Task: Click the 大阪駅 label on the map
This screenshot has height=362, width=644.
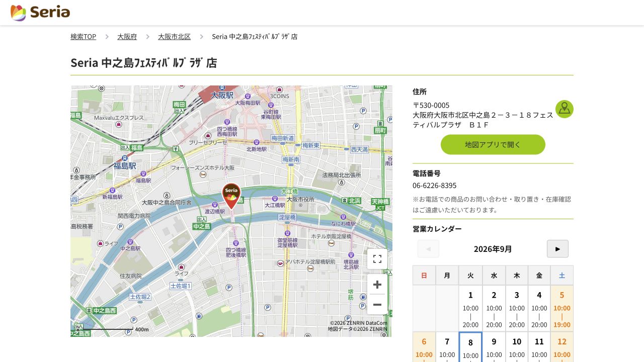Action: pos(222,95)
